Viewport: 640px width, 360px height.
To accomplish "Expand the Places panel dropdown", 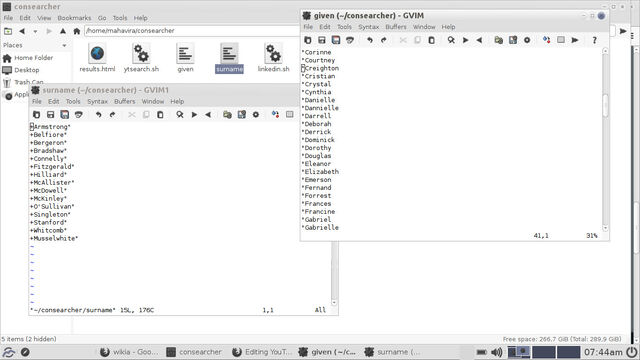I will tap(64, 45).
